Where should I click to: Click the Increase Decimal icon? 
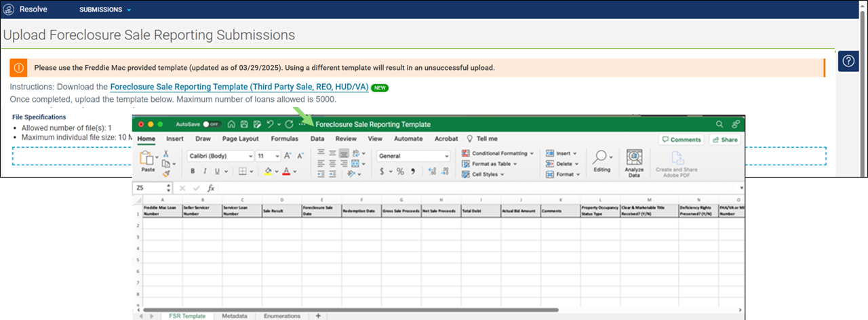(433, 172)
